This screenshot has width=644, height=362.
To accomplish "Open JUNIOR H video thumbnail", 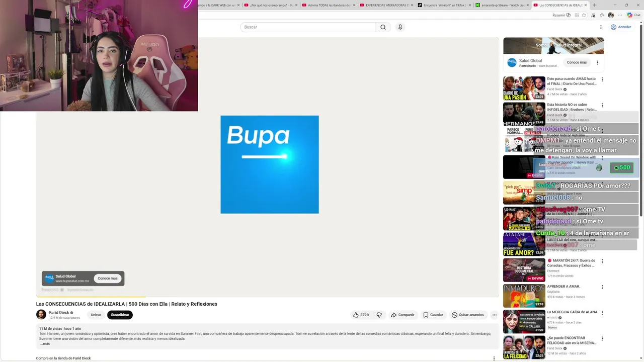I will [x=524, y=218].
